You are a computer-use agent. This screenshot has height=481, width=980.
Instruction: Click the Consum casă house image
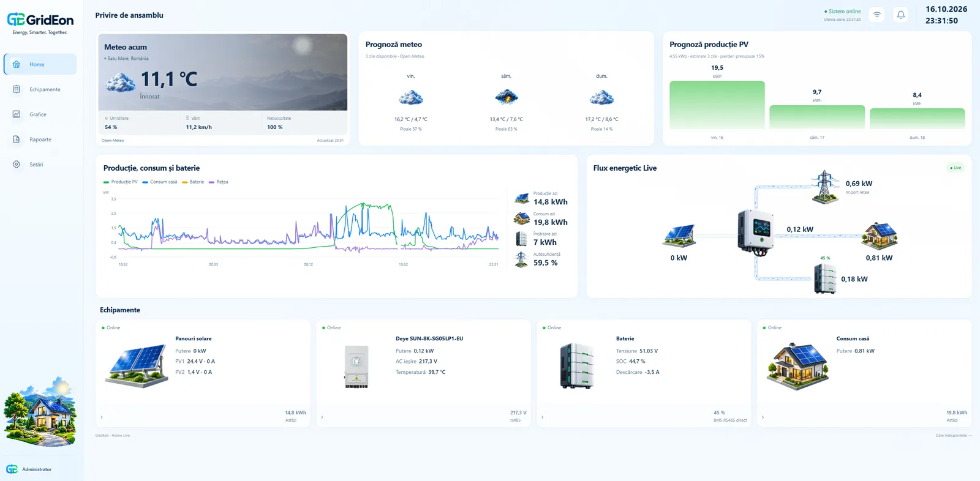(797, 366)
